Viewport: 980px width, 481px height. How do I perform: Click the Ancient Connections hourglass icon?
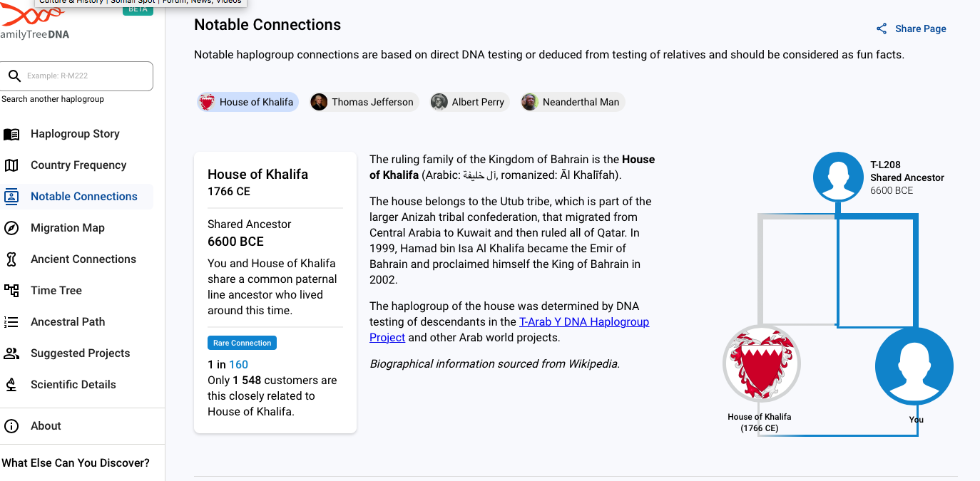coord(11,259)
